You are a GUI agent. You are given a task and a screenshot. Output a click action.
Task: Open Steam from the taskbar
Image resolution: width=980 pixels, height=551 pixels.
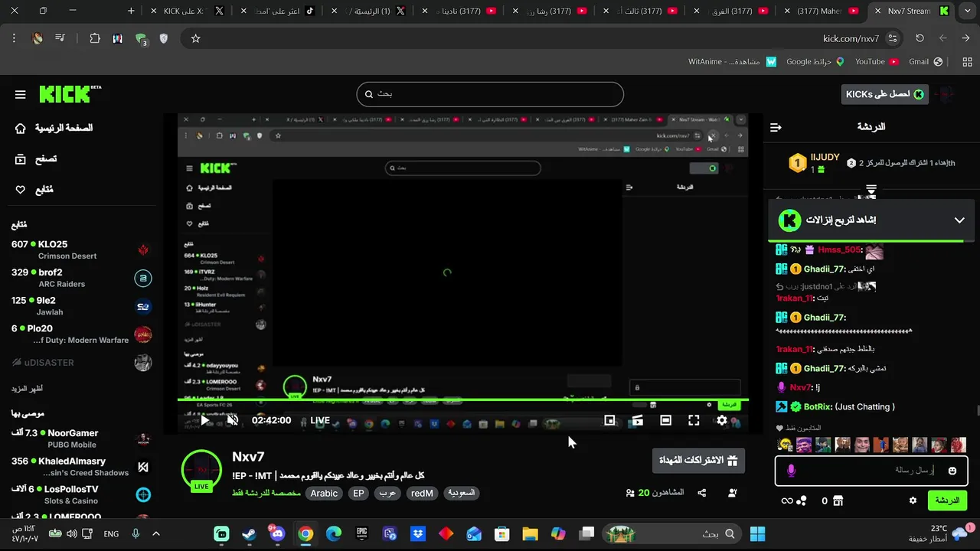(x=249, y=533)
